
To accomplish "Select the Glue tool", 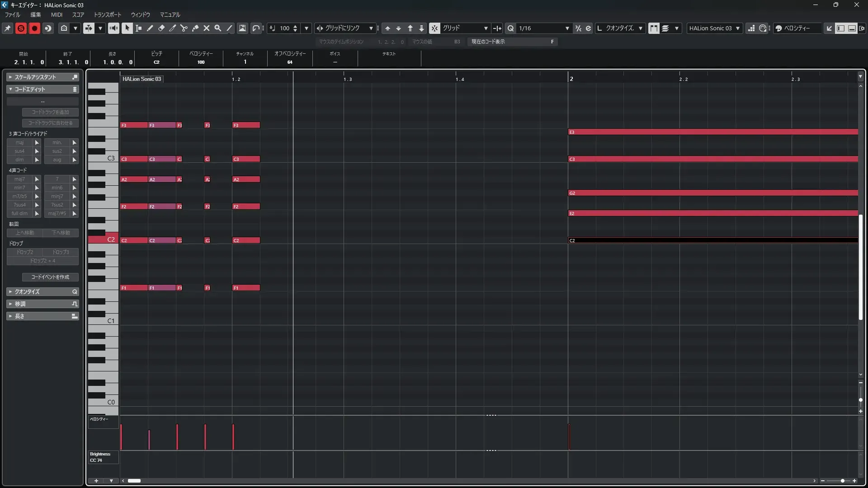I will click(x=195, y=28).
